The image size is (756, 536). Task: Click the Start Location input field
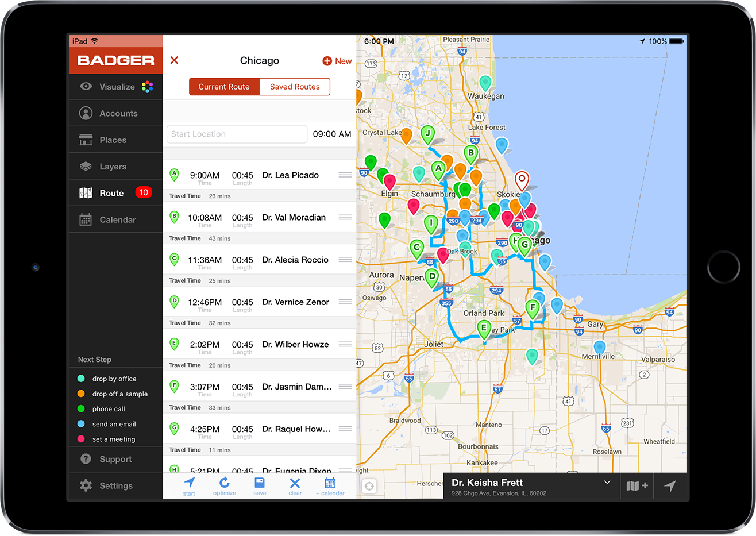click(237, 134)
